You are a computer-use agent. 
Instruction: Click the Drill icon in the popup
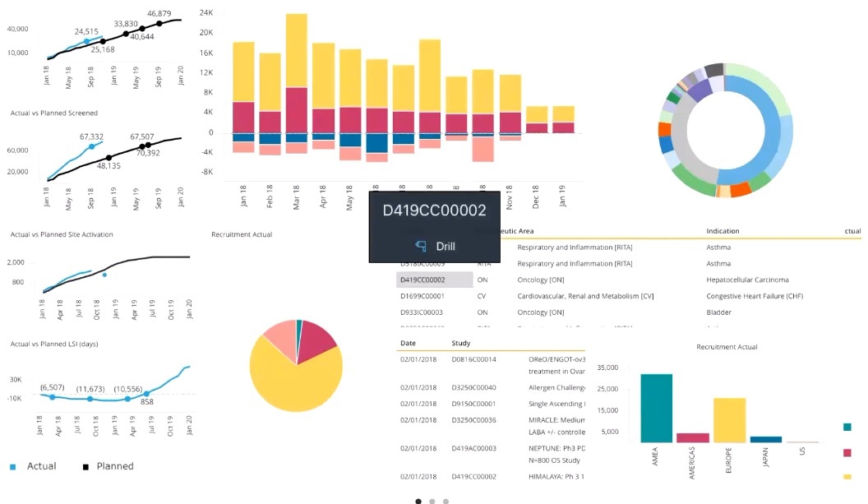[x=421, y=246]
